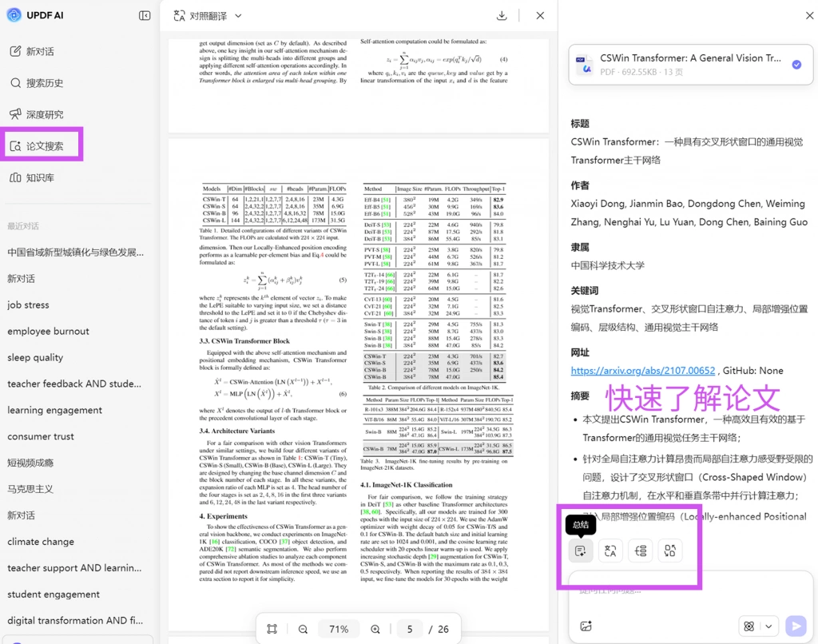Click the mind map icon above chat input

(x=640, y=551)
